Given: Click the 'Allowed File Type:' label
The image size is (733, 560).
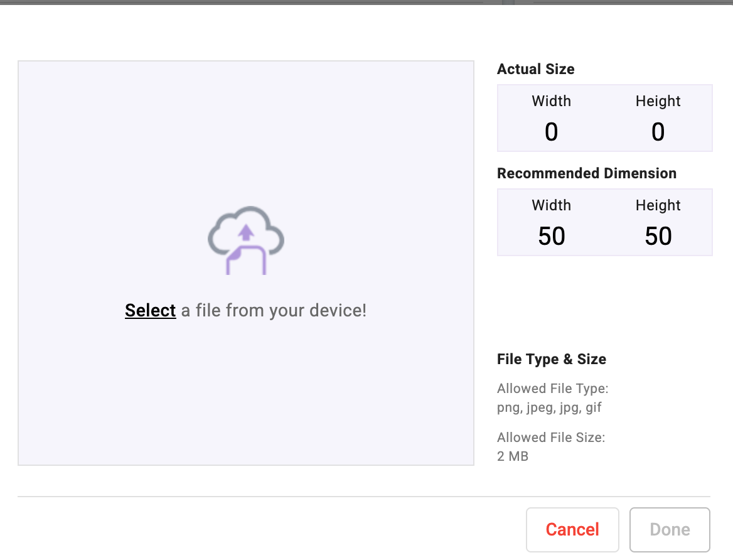Looking at the screenshot, I should click(552, 389).
